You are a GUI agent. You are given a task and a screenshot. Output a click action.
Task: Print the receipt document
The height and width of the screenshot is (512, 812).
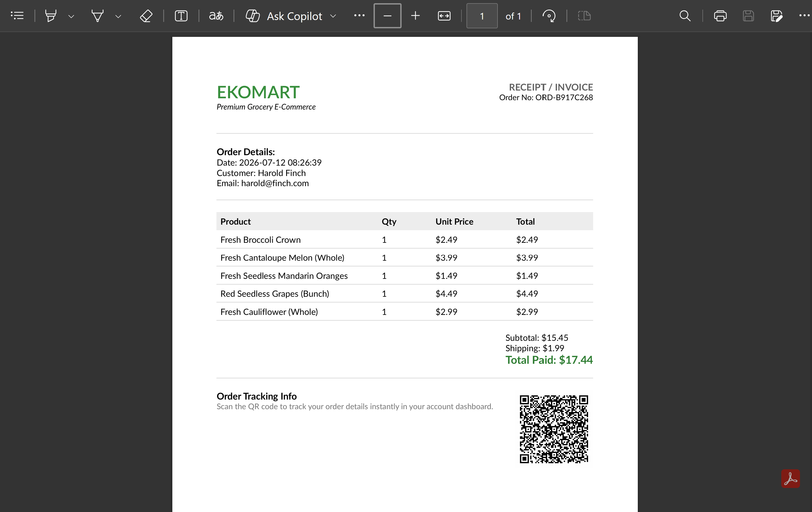[720, 16]
